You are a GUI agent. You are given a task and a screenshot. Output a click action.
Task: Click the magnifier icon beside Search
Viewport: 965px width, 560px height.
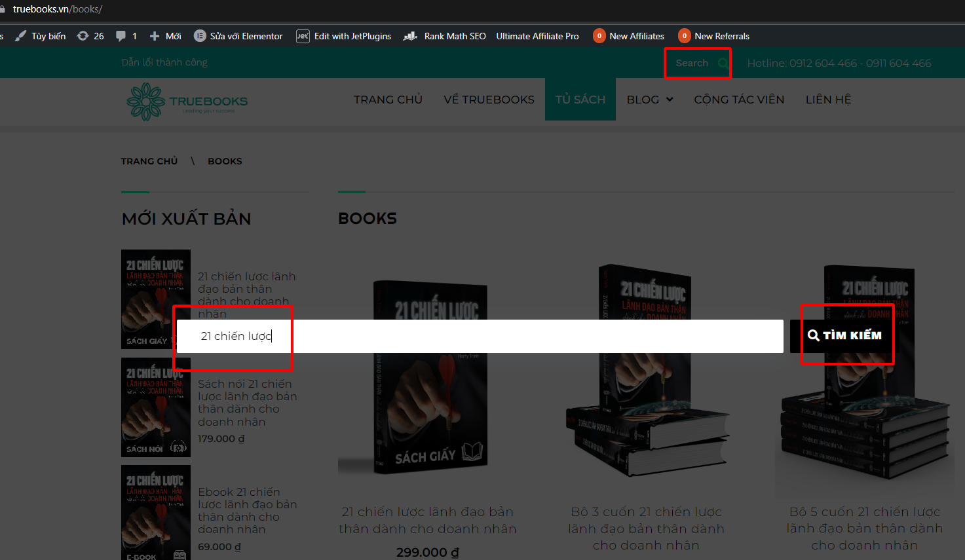(723, 64)
